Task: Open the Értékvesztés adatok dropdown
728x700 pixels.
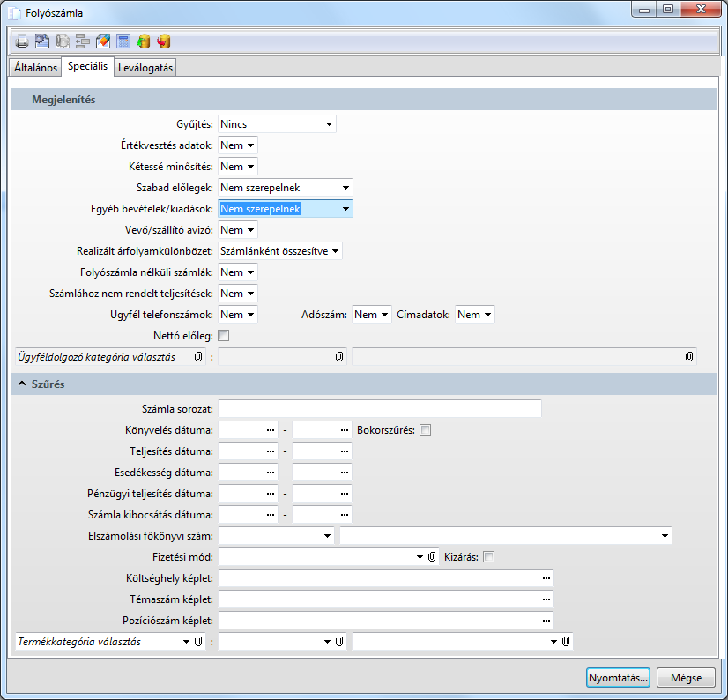Action: (x=238, y=145)
